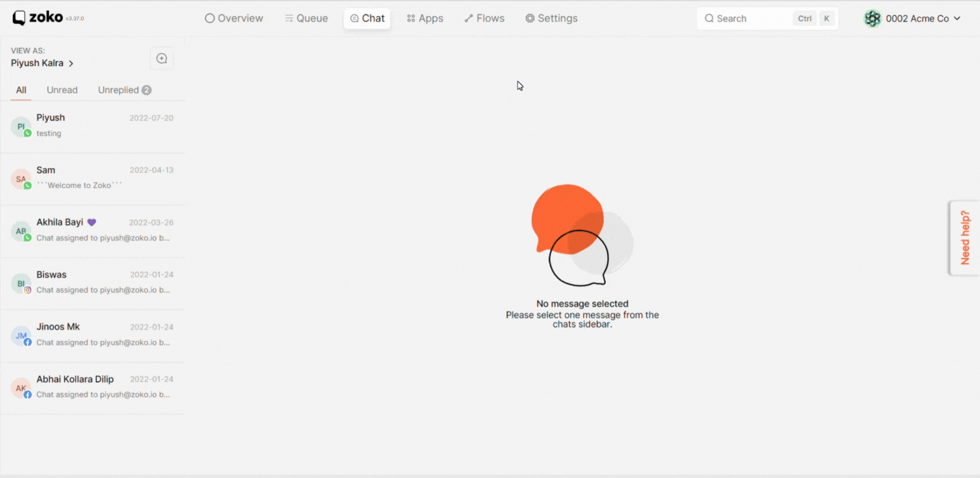980x478 pixels.
Task: Open the chat named Akhila Bayi
Action: 93,231
